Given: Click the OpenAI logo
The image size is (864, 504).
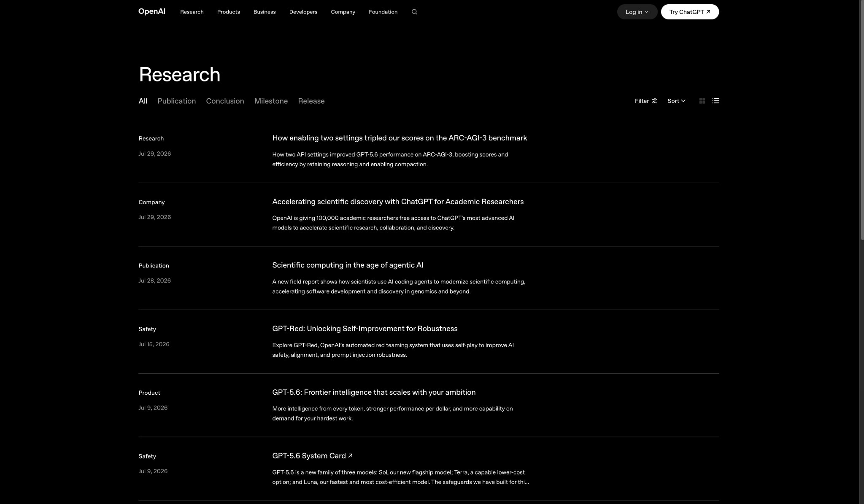Looking at the screenshot, I should [151, 12].
